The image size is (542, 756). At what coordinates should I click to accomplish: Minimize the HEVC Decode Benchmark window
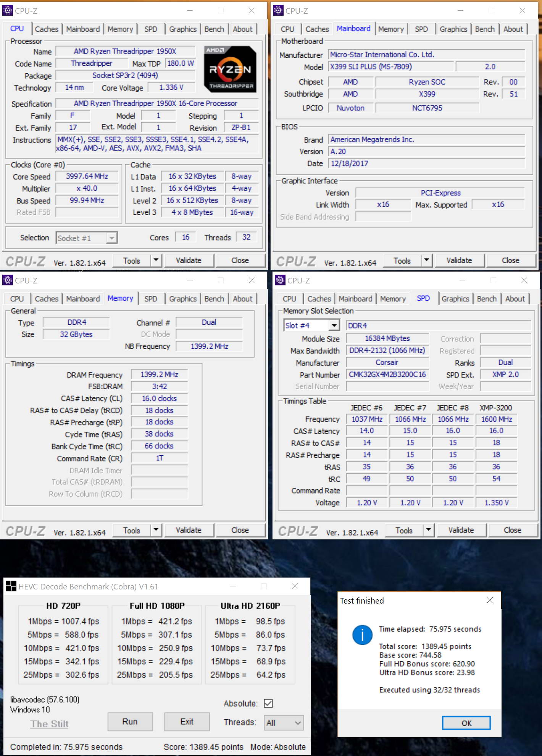(x=233, y=586)
